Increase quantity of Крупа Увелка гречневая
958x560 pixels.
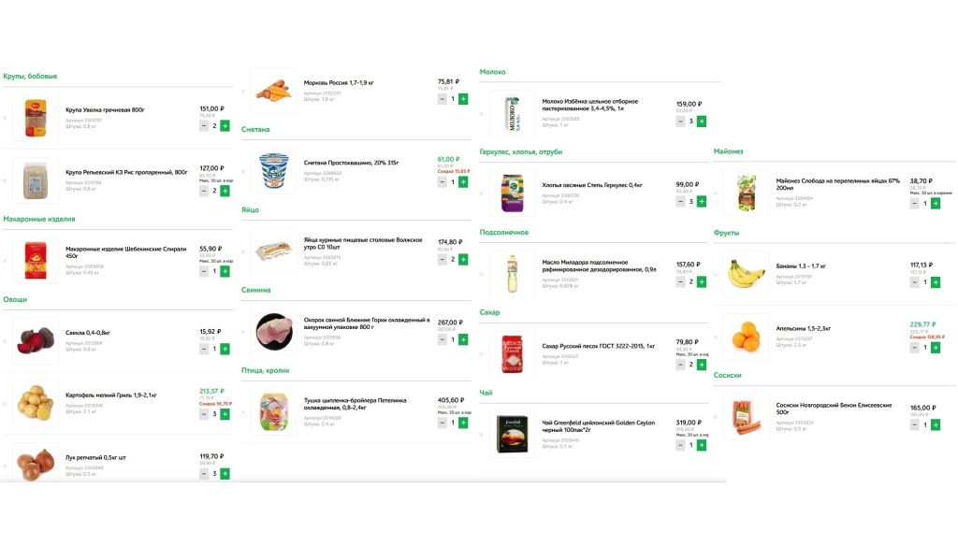click(x=225, y=125)
